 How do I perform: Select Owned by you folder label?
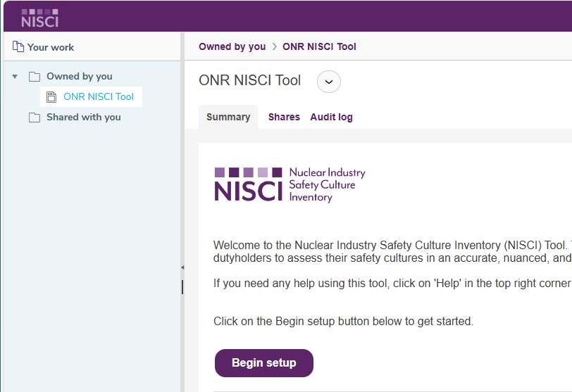coord(79,76)
